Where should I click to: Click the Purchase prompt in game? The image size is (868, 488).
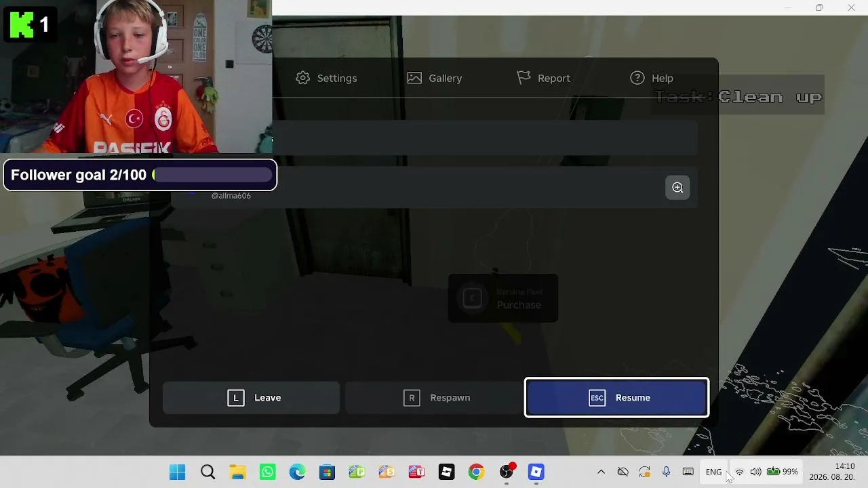click(503, 298)
